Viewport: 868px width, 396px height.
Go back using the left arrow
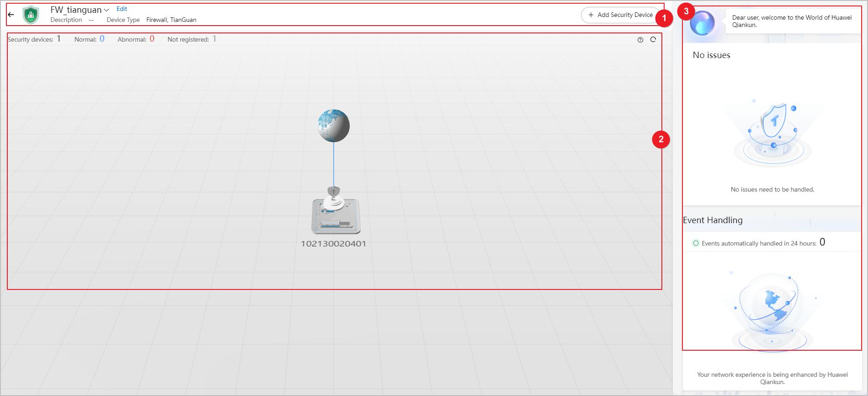(11, 15)
